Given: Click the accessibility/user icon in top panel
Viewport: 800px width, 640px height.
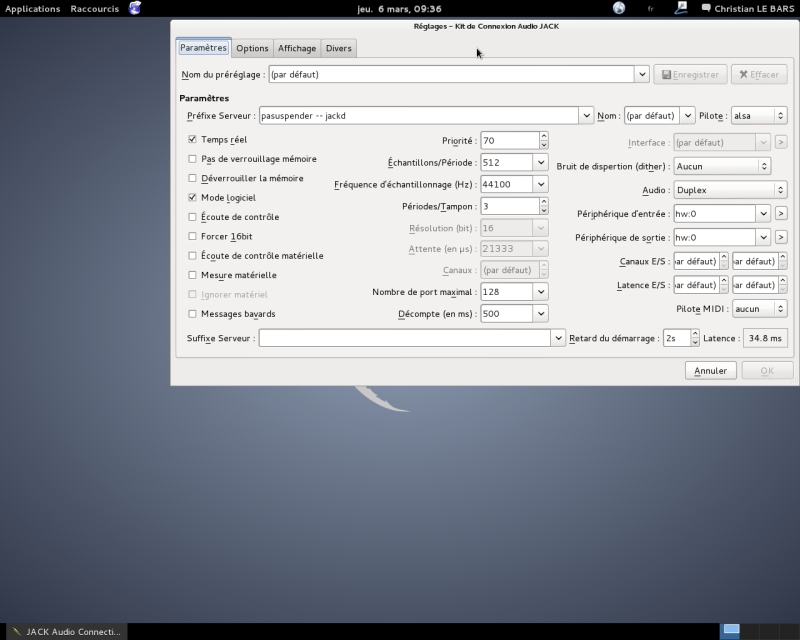Looking at the screenshot, I should click(x=681, y=8).
